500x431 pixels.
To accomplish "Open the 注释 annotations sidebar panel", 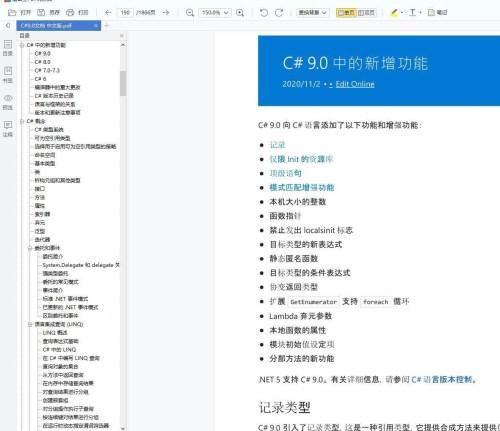I will coord(8,129).
